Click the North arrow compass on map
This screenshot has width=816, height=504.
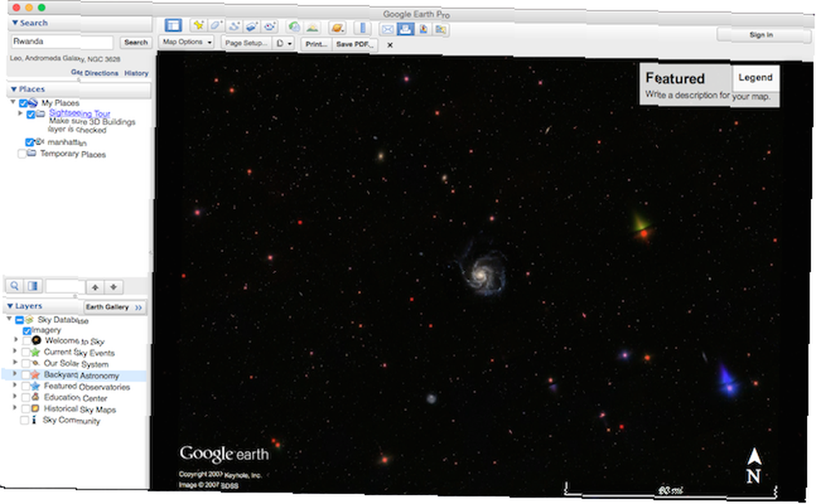tap(755, 466)
